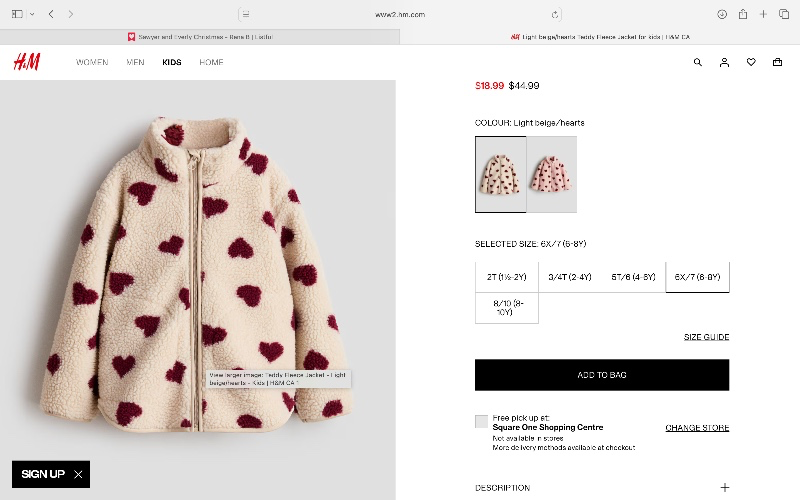Show the Safari tab overview icon
Screen dimensions: 800x500
pos(784,14)
